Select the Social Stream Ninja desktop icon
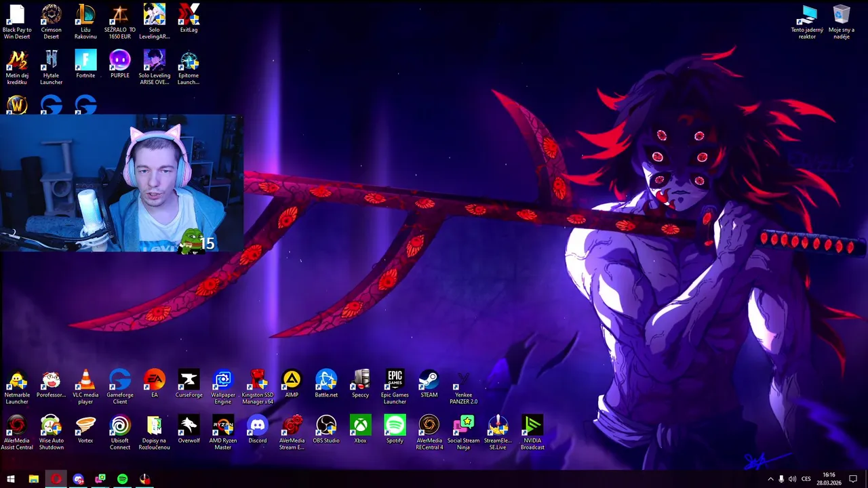868x488 pixels. click(x=463, y=432)
